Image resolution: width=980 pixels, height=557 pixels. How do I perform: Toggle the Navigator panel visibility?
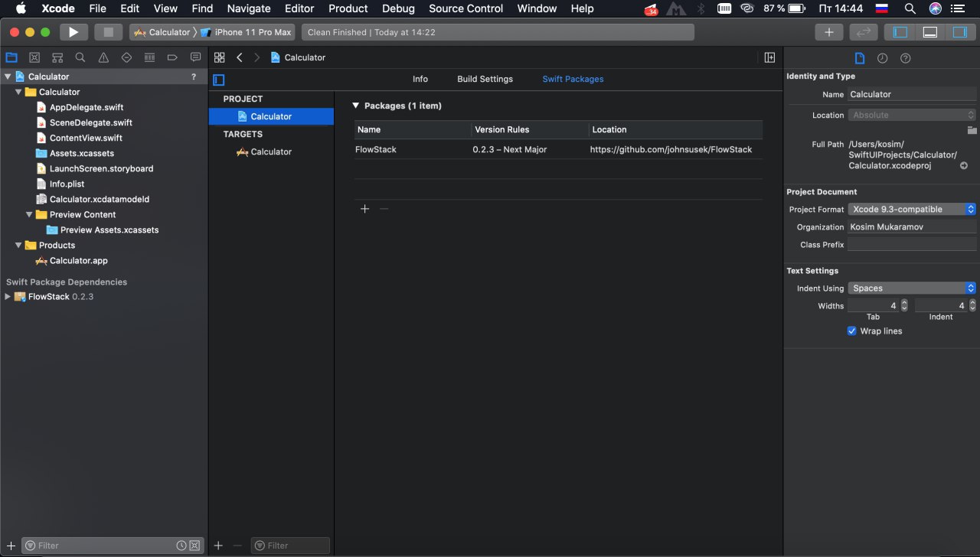(900, 32)
